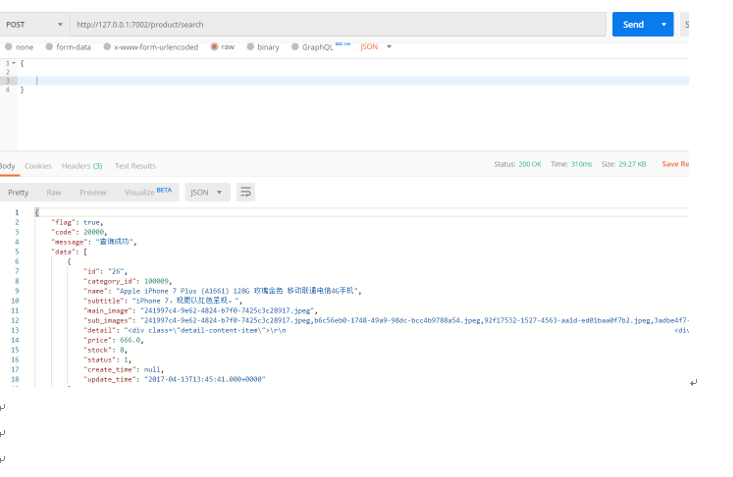733x477 pixels.
Task: Click the "main_image" response line
Action: 200,311
